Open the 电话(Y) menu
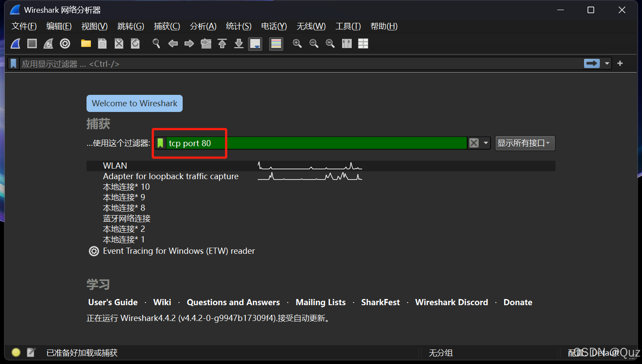This screenshot has width=642, height=364. [274, 26]
